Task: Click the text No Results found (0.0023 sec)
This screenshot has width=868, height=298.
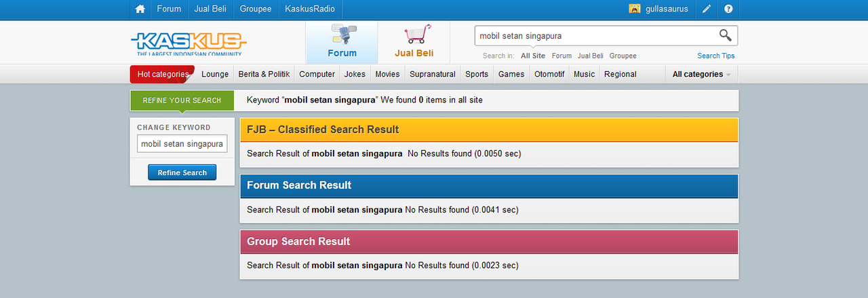Action: 461,265
